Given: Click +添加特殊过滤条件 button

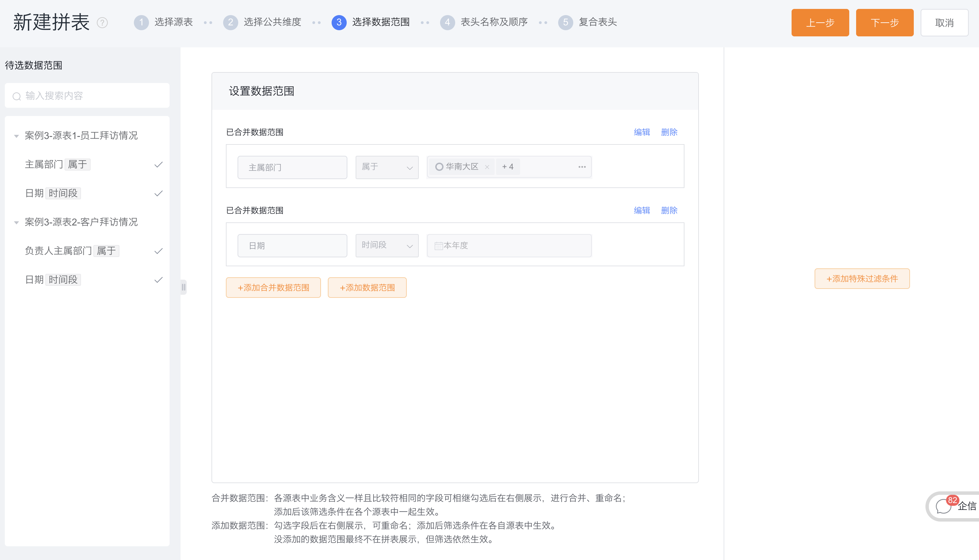Looking at the screenshot, I should click(862, 279).
